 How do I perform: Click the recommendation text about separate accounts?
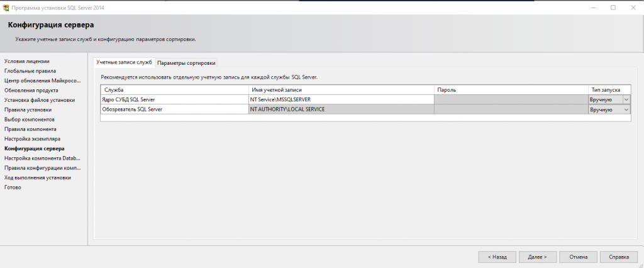point(209,77)
